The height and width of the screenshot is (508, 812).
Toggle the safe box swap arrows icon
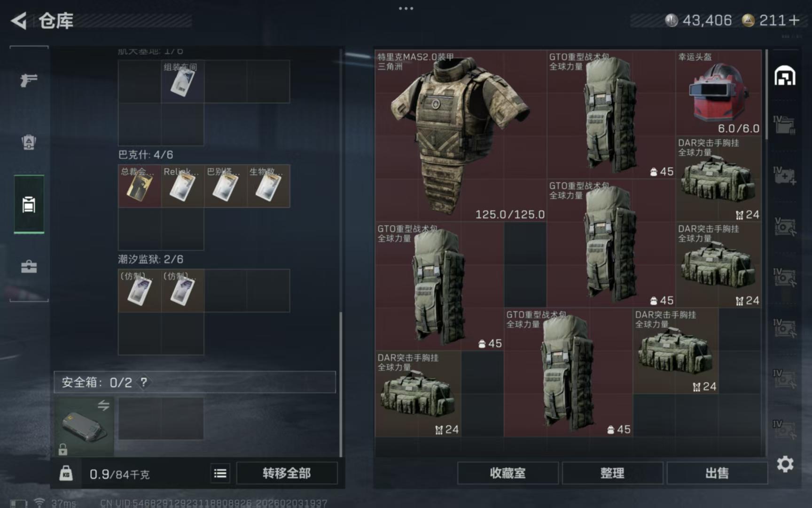tap(103, 405)
